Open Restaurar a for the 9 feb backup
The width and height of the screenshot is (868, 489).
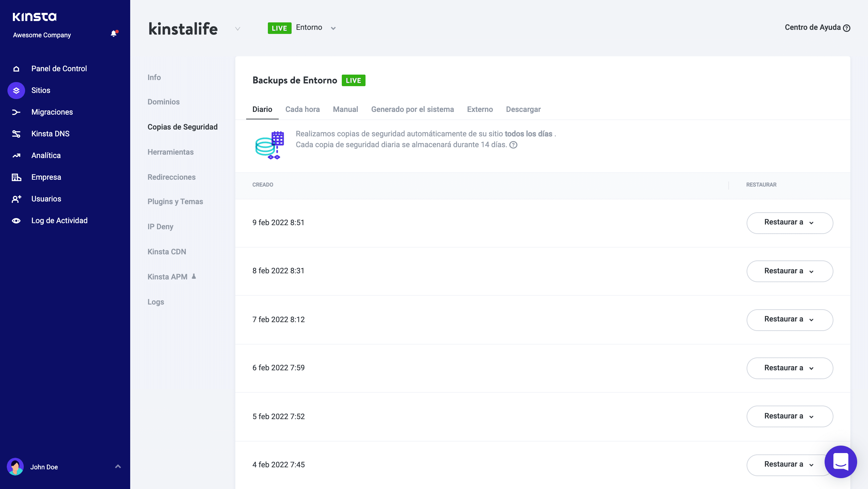(x=790, y=223)
